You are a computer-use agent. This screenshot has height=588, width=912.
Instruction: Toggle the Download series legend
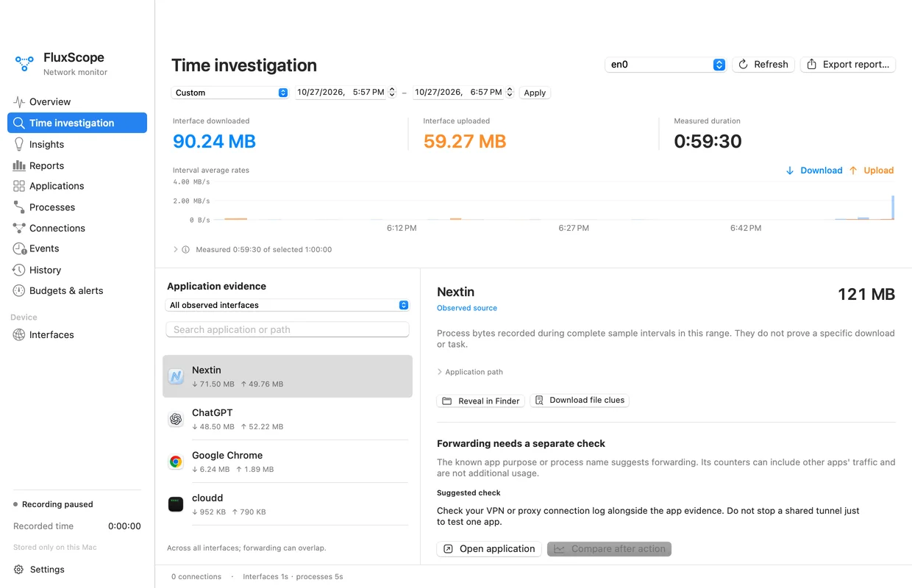point(813,171)
